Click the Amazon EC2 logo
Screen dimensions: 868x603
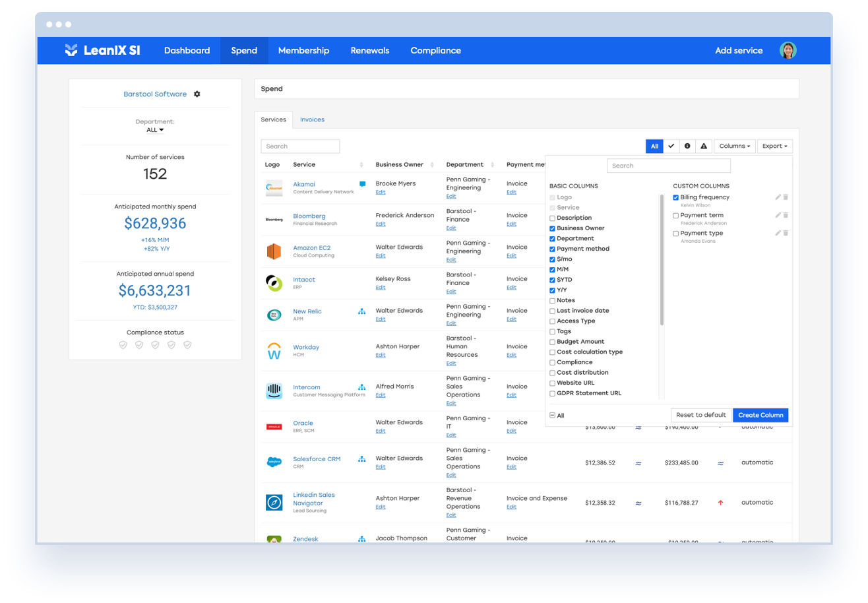(274, 252)
